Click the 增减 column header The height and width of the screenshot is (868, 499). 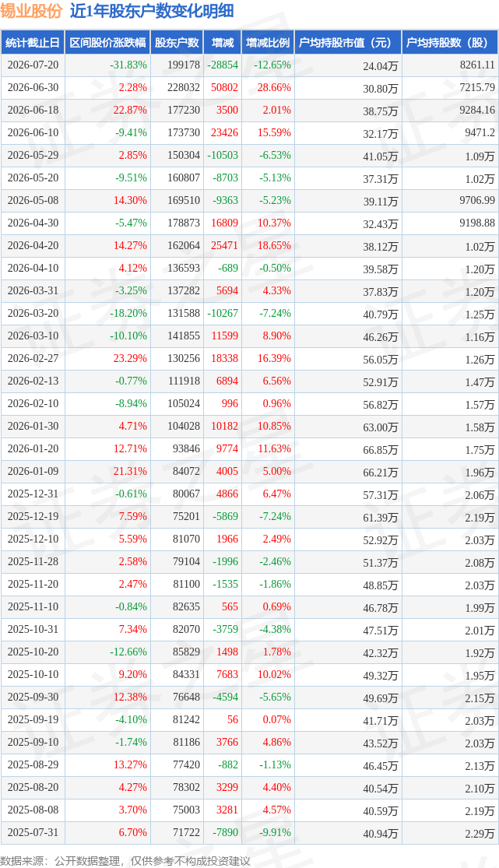[223, 43]
